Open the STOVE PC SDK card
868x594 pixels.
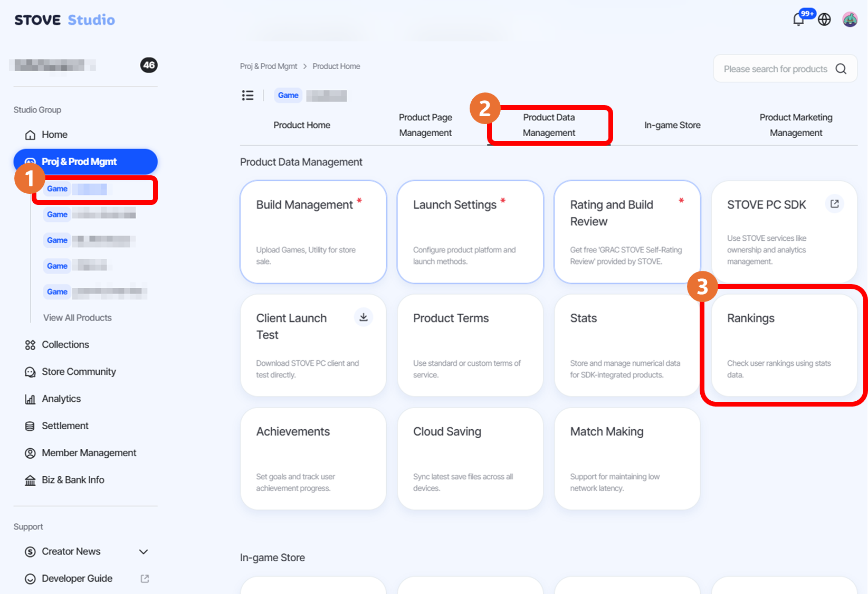tap(784, 232)
